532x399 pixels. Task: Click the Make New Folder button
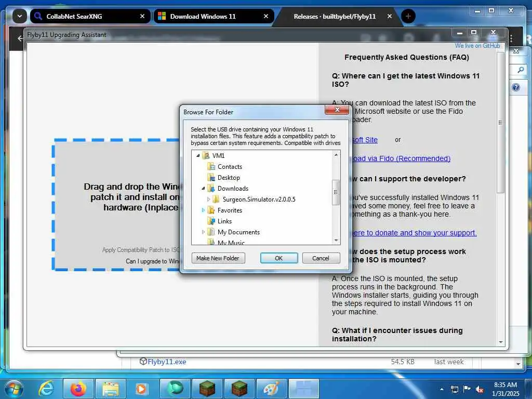[x=218, y=258]
